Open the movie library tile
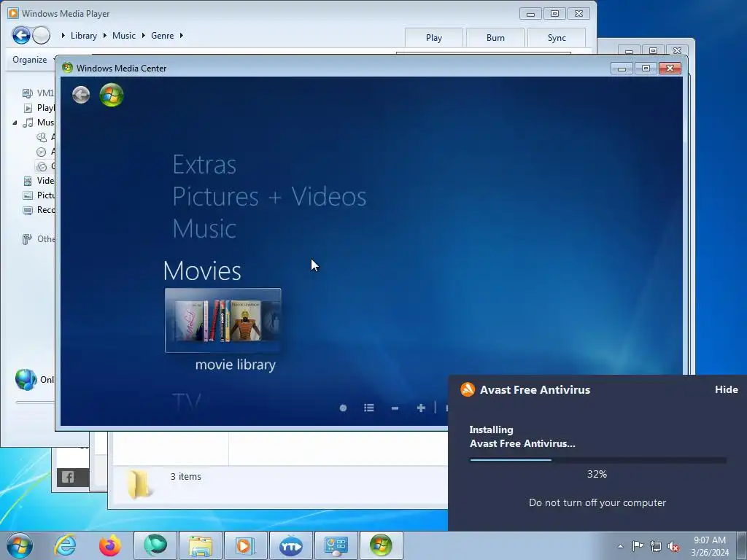This screenshot has height=560, width=747. coord(223,320)
